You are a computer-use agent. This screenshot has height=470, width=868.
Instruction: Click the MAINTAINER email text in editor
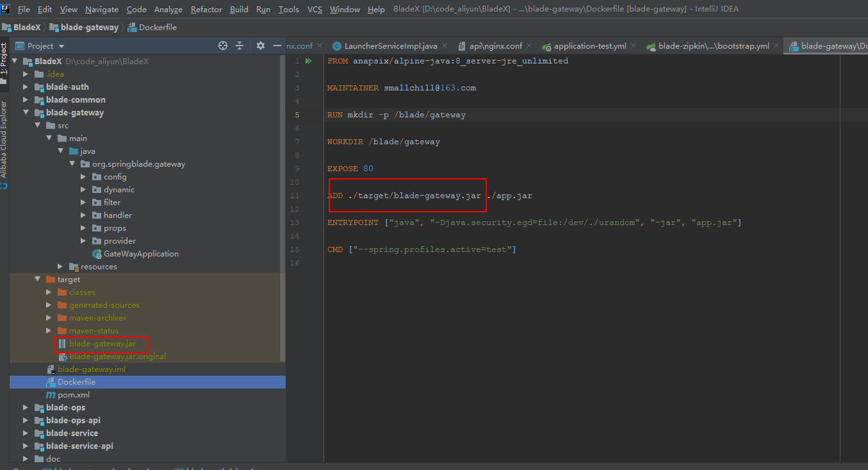[x=430, y=88]
